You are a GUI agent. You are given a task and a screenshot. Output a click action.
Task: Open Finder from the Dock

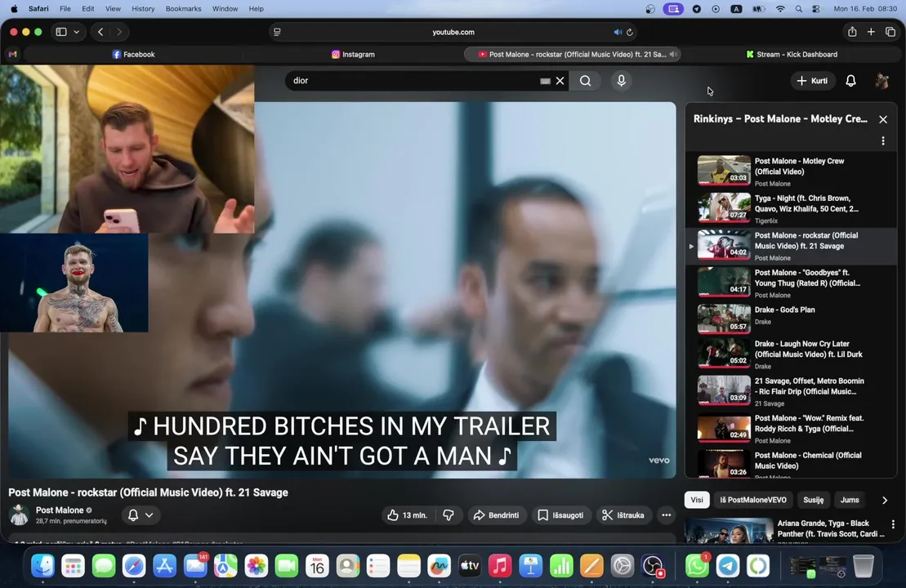point(42,566)
